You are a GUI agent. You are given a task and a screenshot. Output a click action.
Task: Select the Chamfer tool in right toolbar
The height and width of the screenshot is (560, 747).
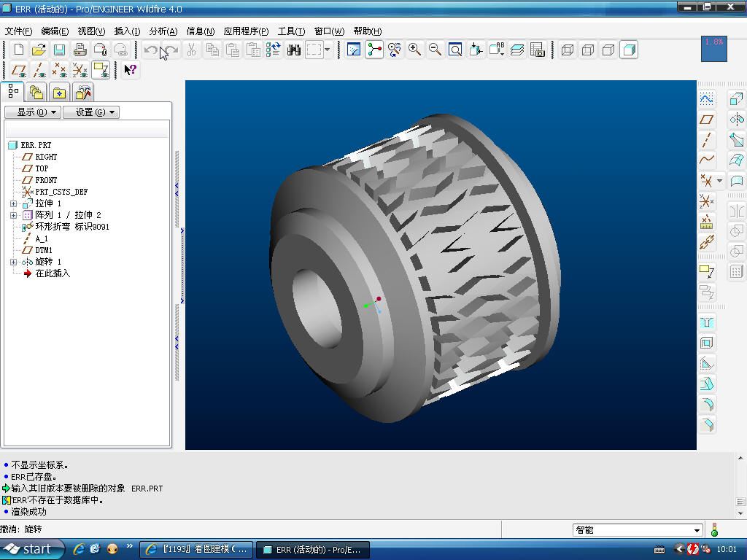pyautogui.click(x=706, y=425)
